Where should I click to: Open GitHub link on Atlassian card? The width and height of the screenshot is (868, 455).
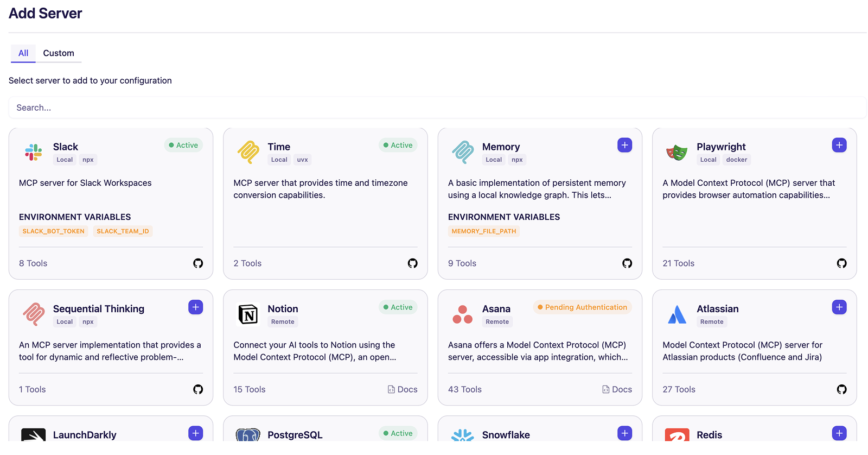pos(842,389)
